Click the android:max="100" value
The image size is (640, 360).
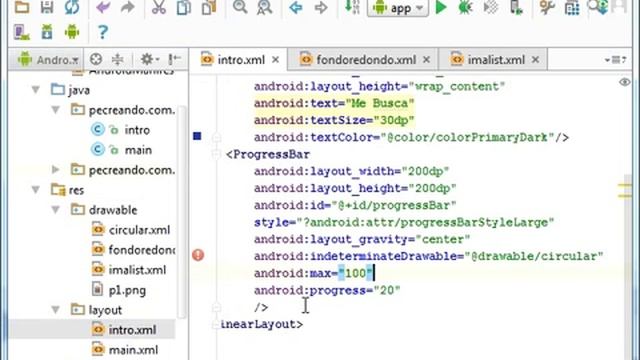click(355, 273)
